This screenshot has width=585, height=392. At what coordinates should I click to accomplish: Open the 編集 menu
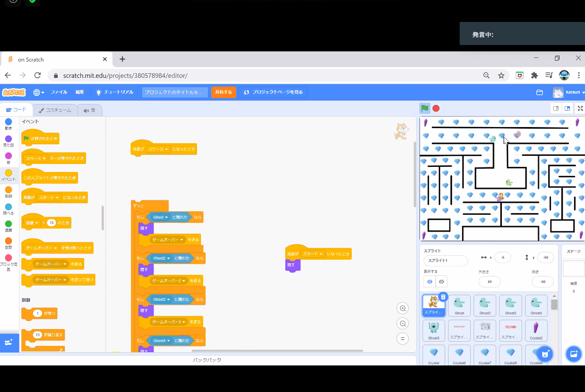pos(80,92)
